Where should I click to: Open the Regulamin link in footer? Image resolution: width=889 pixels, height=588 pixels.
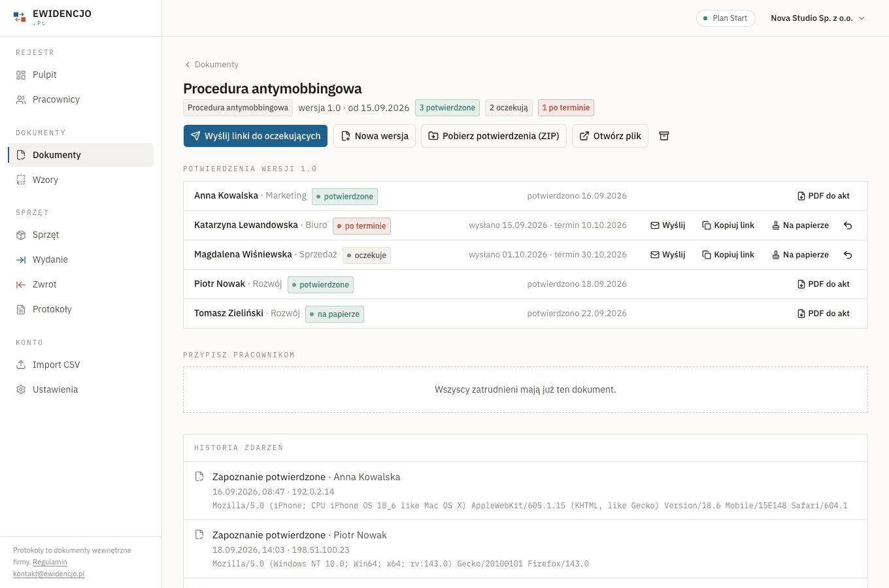tap(50, 562)
